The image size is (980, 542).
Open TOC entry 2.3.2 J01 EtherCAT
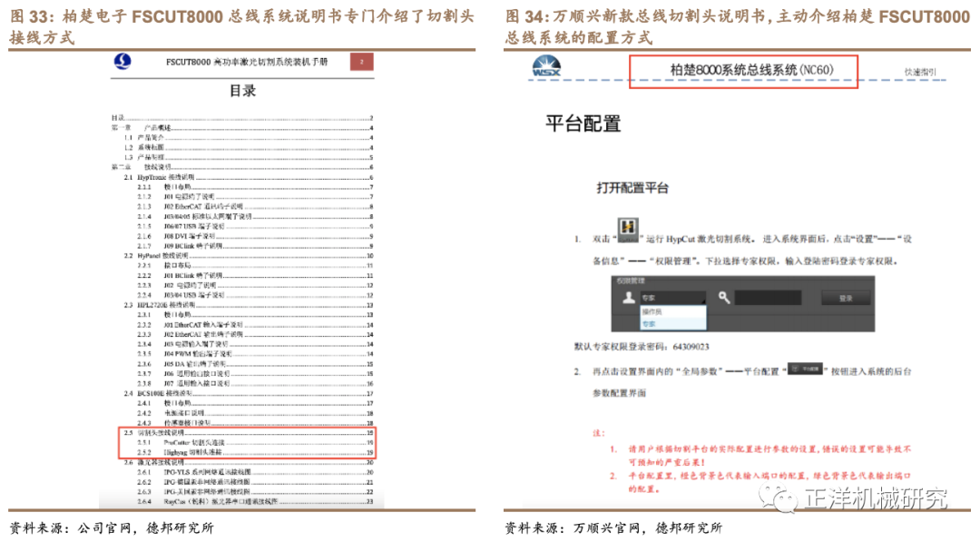[x=255, y=325]
